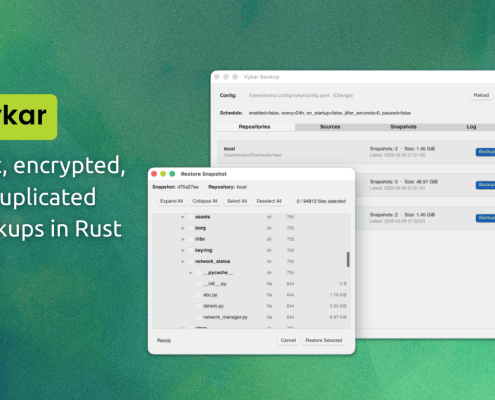Expand the i18n folder arrow

[182, 239]
